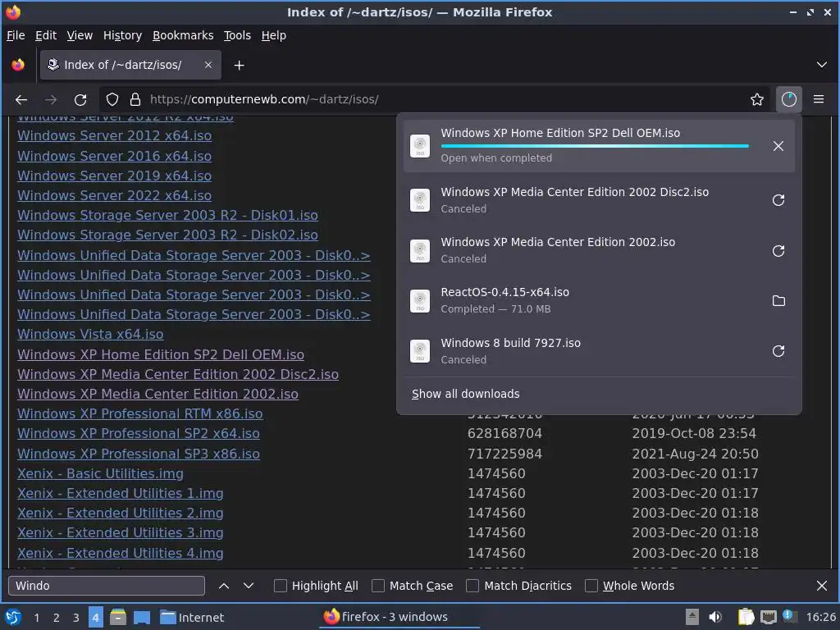840x630 pixels.
Task: Open the Firefox hamburger application menu
Action: [819, 99]
